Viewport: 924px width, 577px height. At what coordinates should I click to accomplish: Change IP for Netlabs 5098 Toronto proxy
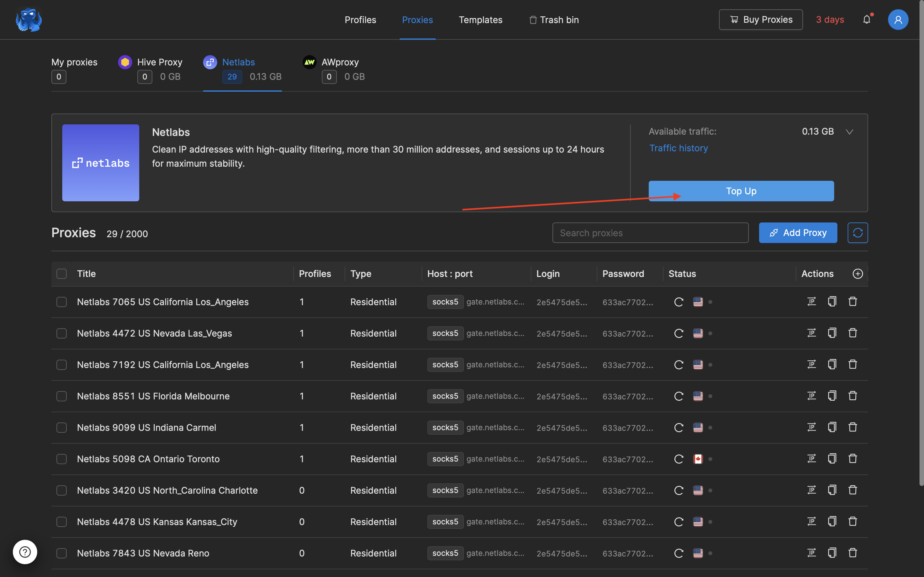click(811, 459)
